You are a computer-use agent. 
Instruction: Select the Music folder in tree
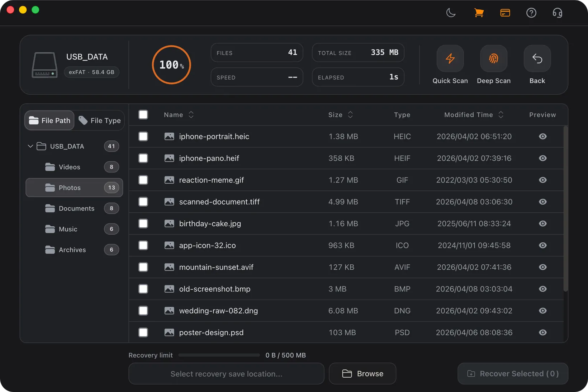tap(74, 229)
